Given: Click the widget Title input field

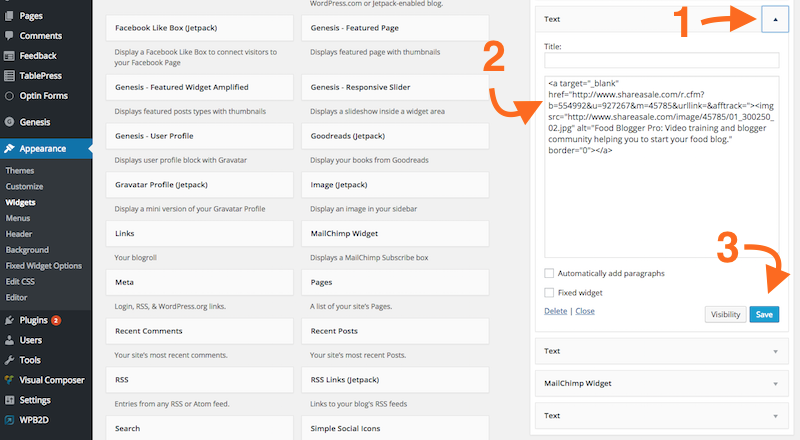Looking at the screenshot, I should pyautogui.click(x=662, y=60).
